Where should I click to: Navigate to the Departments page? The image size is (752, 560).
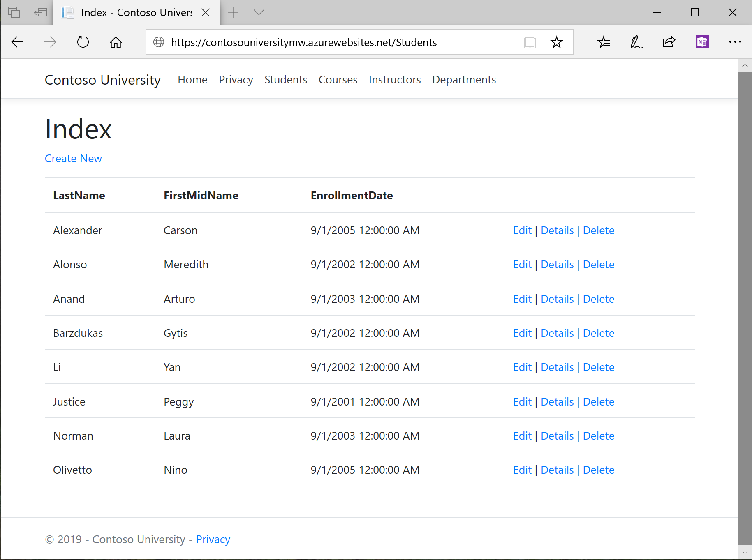click(464, 80)
